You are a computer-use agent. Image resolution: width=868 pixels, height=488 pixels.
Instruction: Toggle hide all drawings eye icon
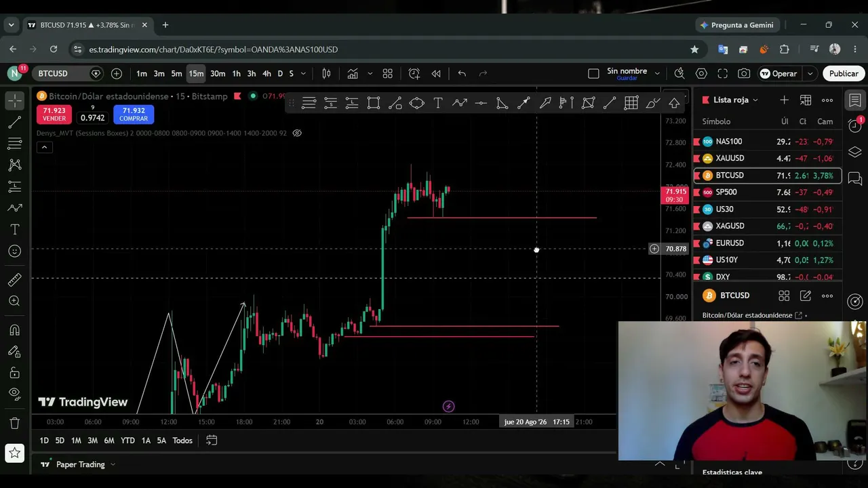[15, 394]
